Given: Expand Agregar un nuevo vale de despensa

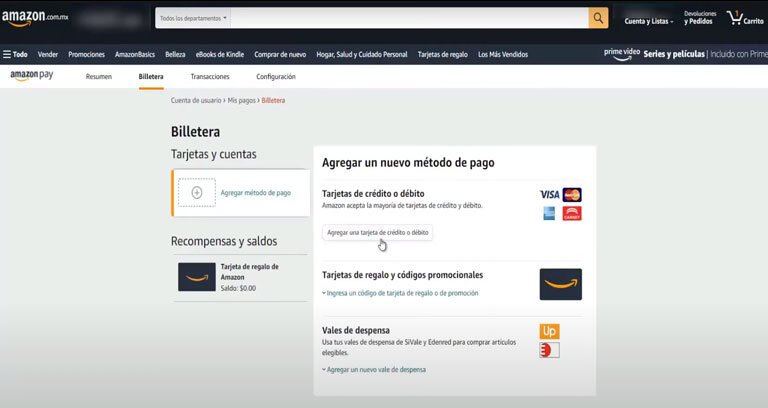Looking at the screenshot, I should [x=374, y=369].
